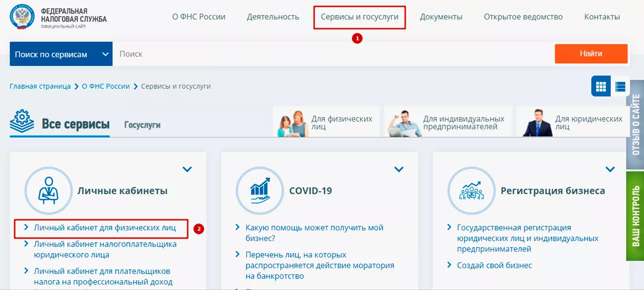Go to Главная страница breadcrumb
Image resolution: width=644 pixels, height=290 pixels.
40,86
